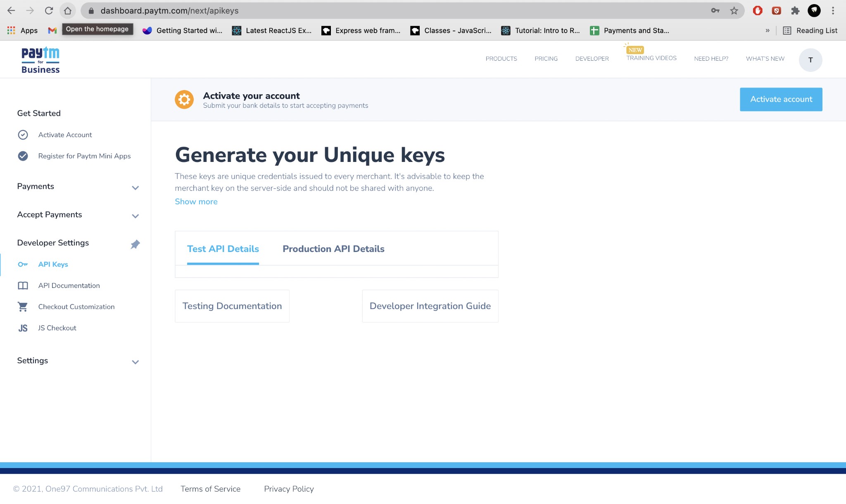Open the Reading List panel

pos(810,31)
